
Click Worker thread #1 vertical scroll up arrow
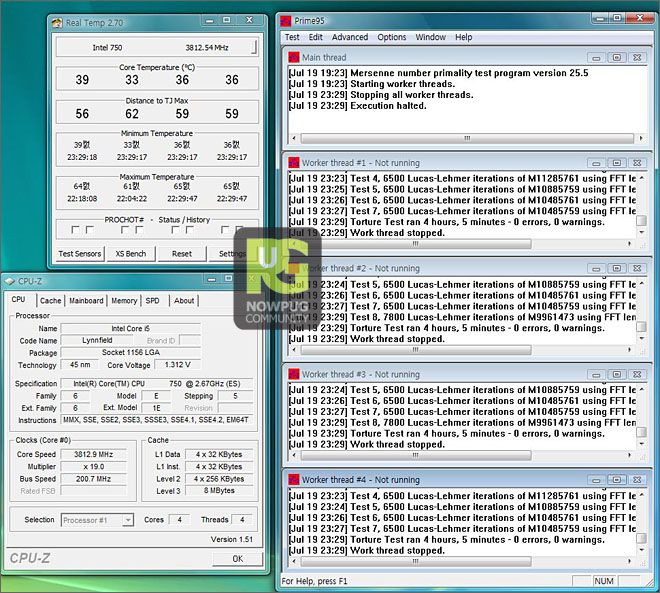641,178
